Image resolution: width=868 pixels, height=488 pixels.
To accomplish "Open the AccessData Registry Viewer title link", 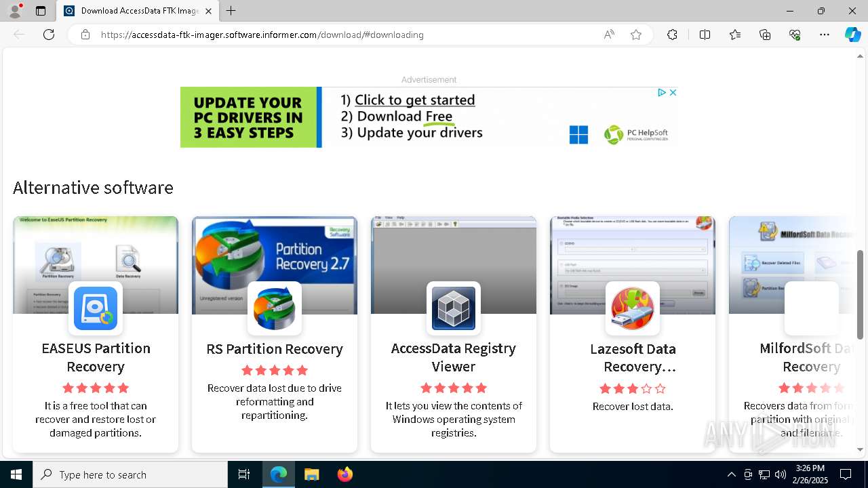I will point(454,357).
